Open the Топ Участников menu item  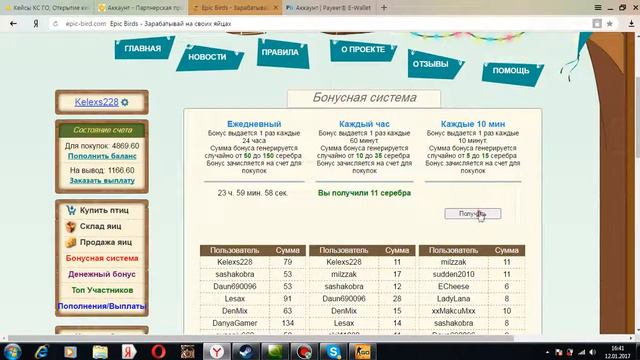pyautogui.click(x=102, y=290)
